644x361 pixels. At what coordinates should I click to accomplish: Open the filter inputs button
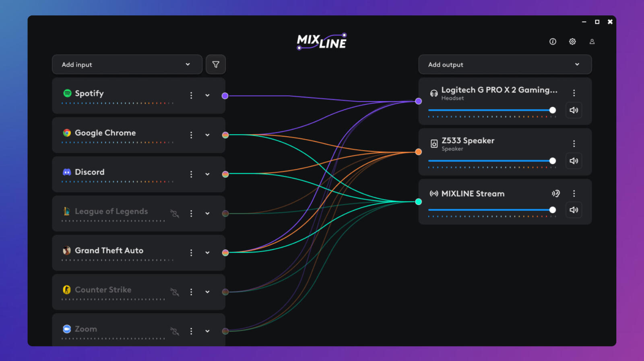[216, 64]
